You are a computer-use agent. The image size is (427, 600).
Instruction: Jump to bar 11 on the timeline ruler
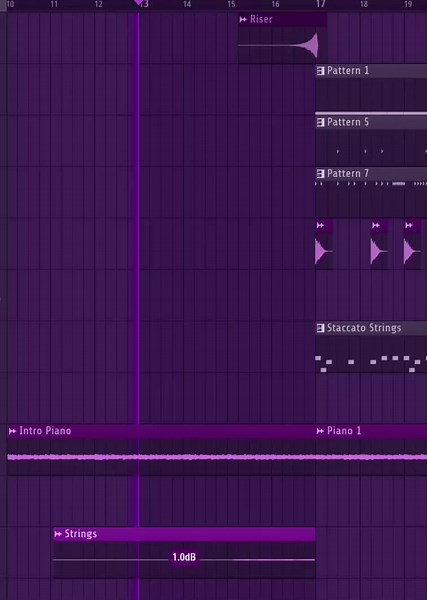[x=54, y=4]
